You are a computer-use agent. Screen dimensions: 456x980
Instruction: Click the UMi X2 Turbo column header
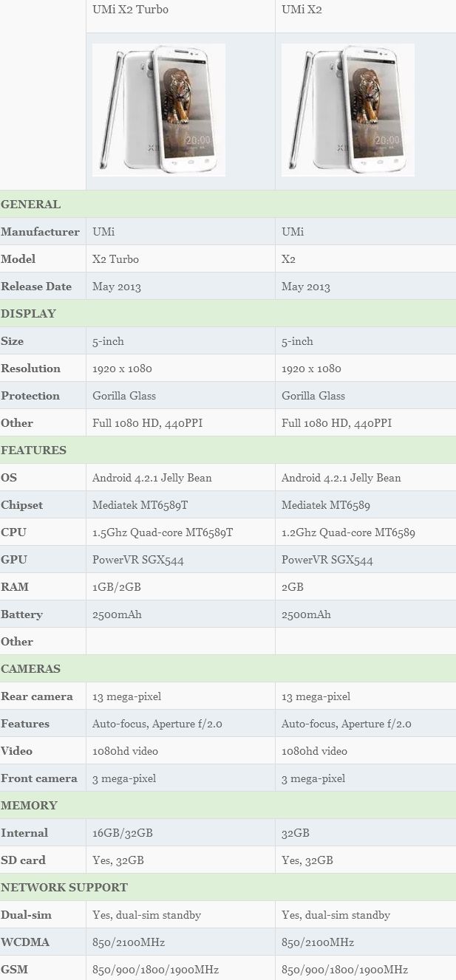point(130,10)
